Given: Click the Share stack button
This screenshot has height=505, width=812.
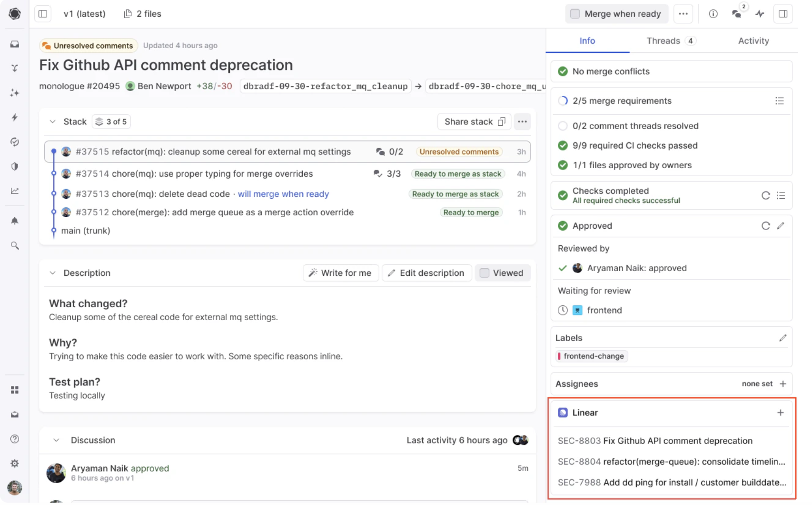Looking at the screenshot, I should tap(474, 121).
